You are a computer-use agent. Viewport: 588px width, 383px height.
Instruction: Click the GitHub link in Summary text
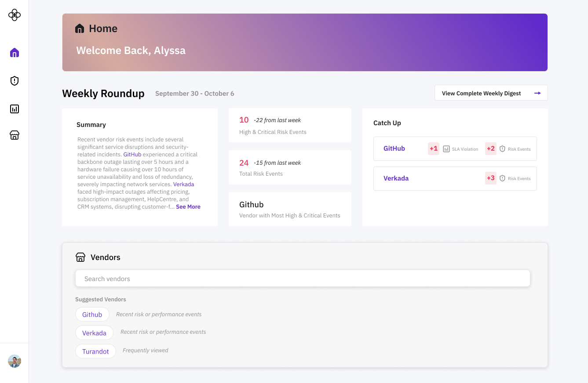(132, 155)
